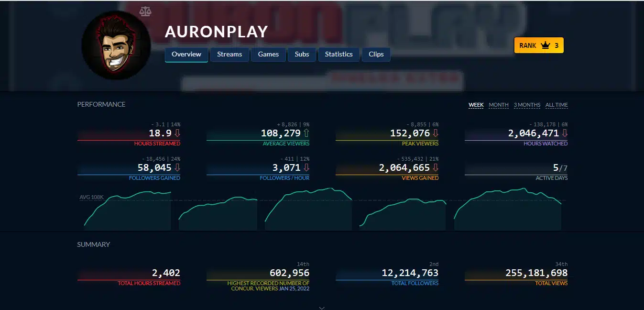The width and height of the screenshot is (644, 310).
Task: Click the 3,071 followers per hour value
Action: coord(286,168)
